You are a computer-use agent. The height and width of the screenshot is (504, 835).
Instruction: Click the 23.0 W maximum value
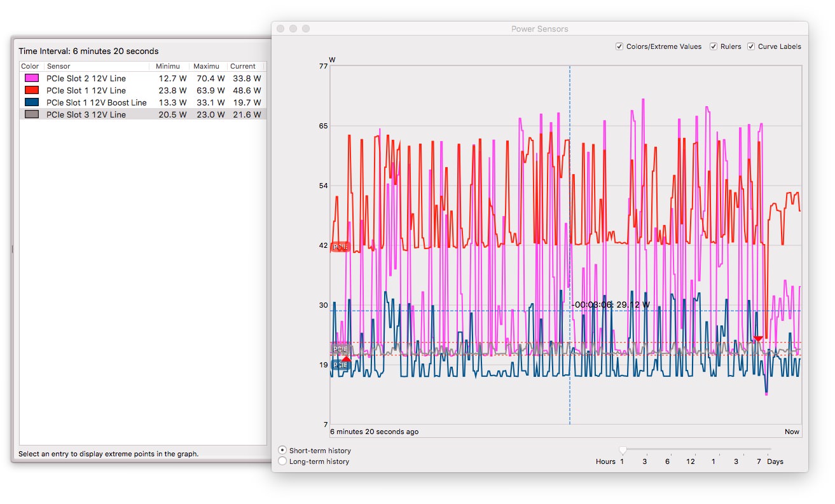pos(210,114)
